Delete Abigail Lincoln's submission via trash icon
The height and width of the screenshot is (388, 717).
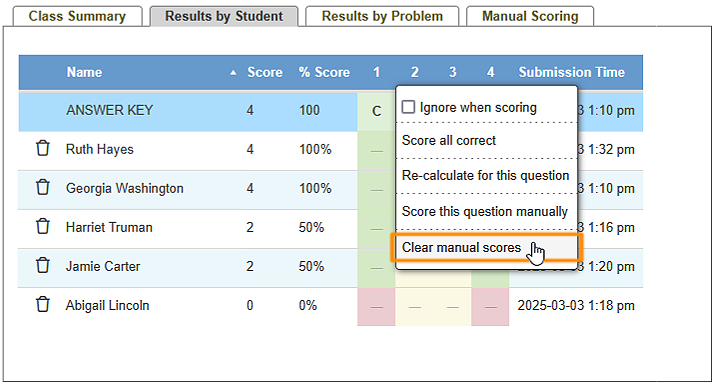point(43,304)
